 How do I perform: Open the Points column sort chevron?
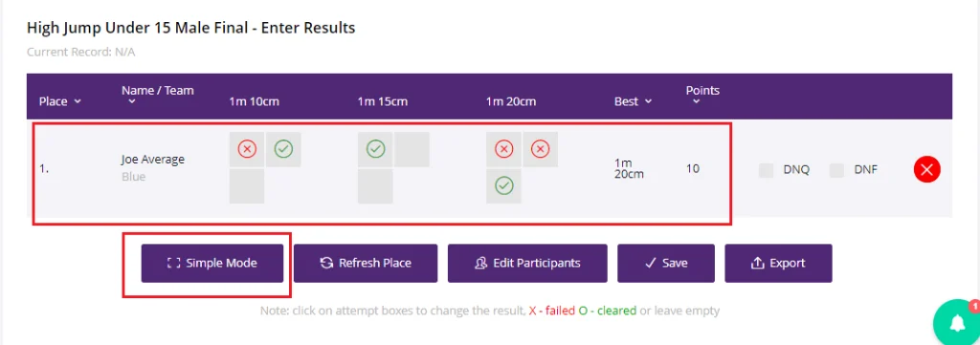coord(697,103)
